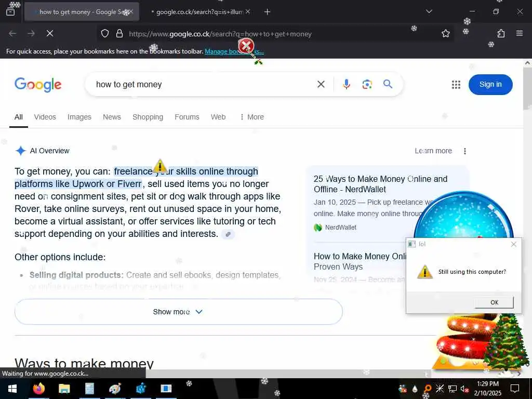Open 'How to Make Money Online' result
Screen dimensions: 532x399
pyautogui.click(x=360, y=261)
